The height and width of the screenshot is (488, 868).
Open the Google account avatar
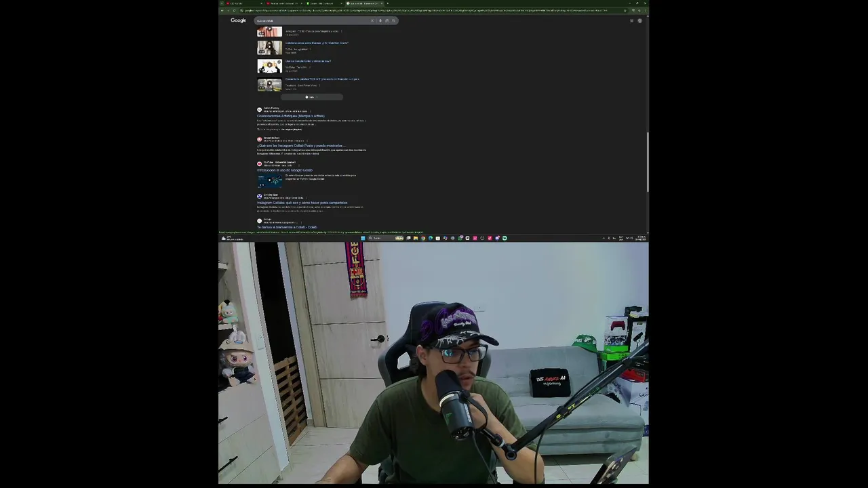(x=639, y=20)
